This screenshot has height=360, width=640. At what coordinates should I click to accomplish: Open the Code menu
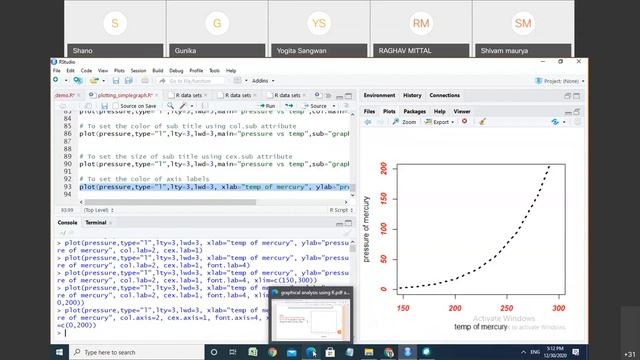pos(86,71)
